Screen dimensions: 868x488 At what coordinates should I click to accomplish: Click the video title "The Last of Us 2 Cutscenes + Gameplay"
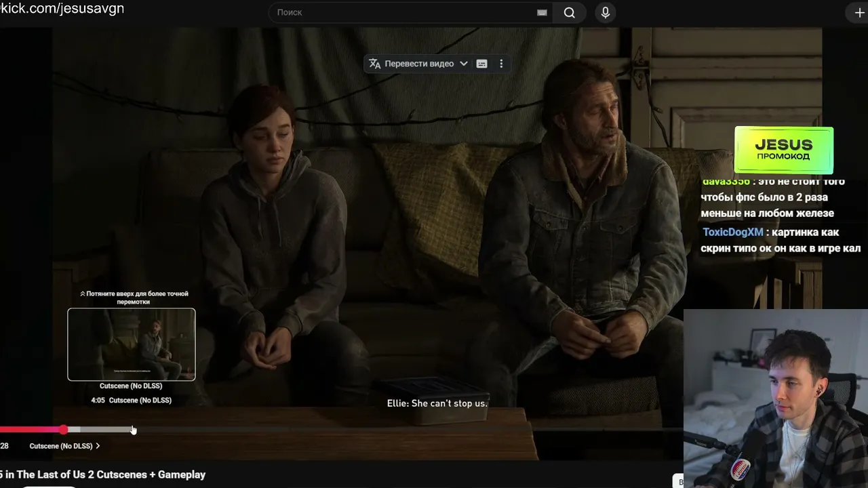point(111,474)
